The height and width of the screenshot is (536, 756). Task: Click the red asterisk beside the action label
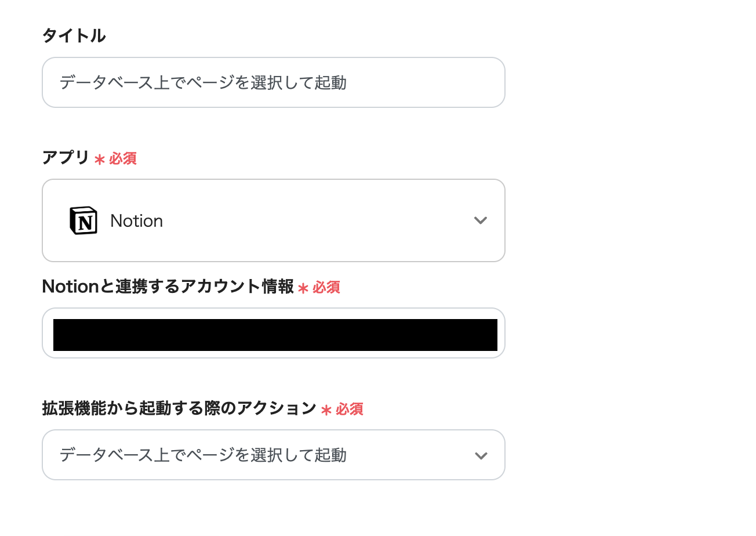point(326,410)
